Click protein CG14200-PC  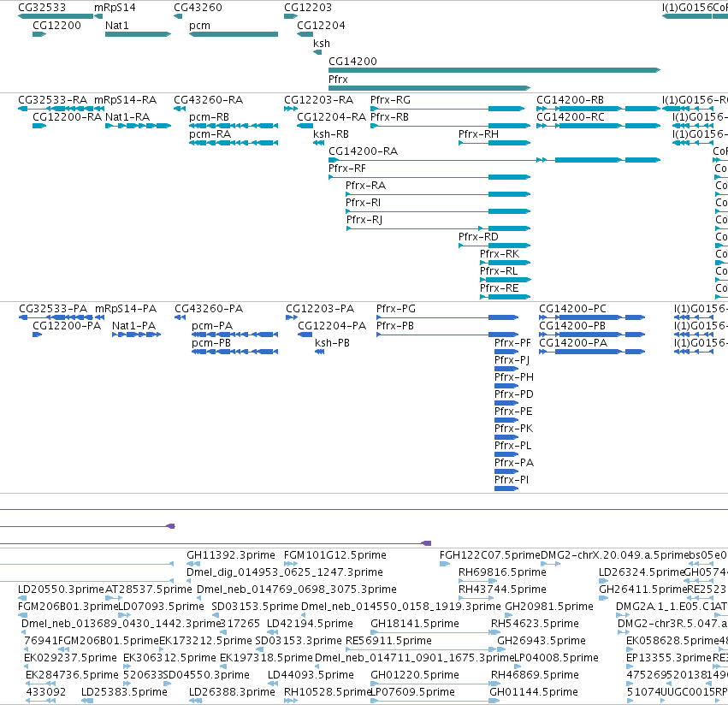point(592,317)
